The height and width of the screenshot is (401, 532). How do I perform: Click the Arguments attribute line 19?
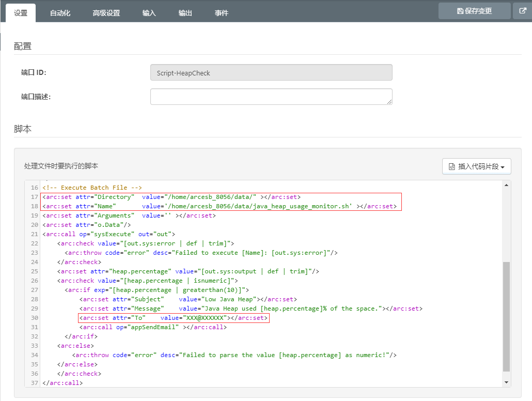(x=129, y=215)
